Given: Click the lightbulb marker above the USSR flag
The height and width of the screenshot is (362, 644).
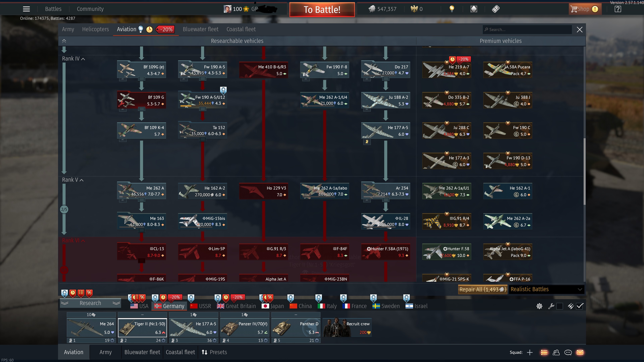Looking at the screenshot, I should [191, 298].
